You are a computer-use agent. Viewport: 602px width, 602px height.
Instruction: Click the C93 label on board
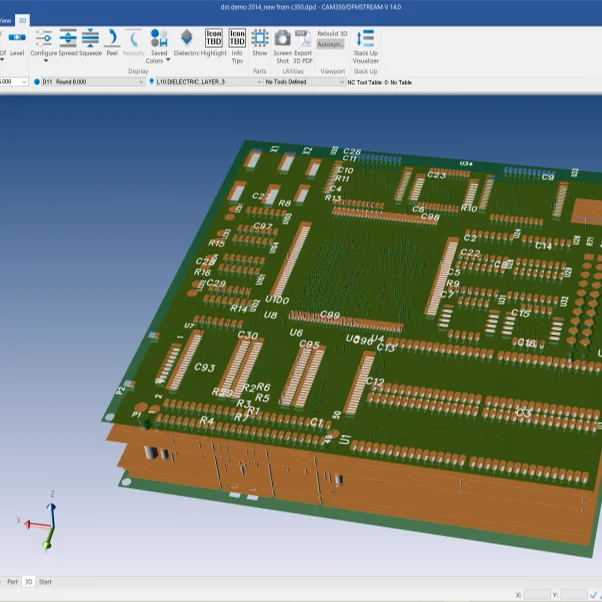(x=205, y=367)
